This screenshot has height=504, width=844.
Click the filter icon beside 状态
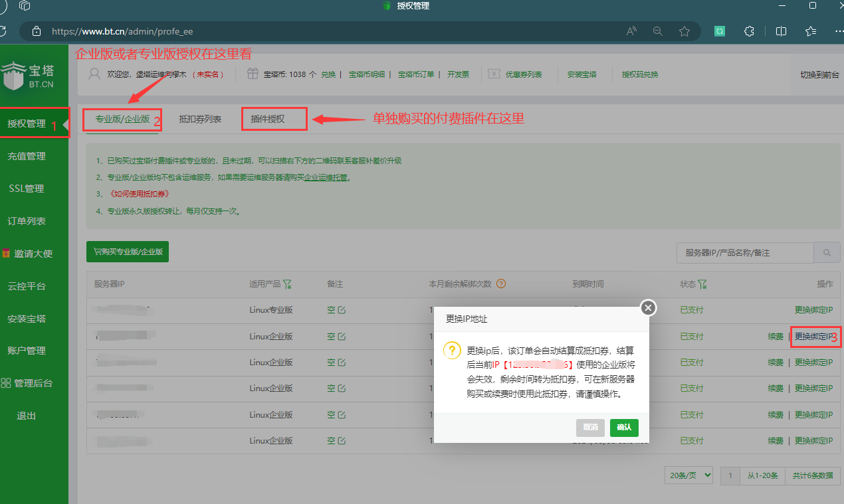point(702,284)
